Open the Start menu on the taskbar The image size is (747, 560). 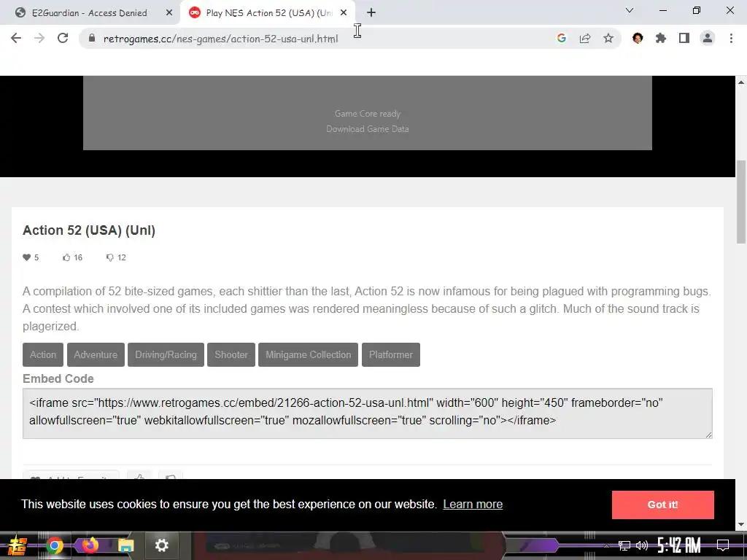click(x=17, y=545)
